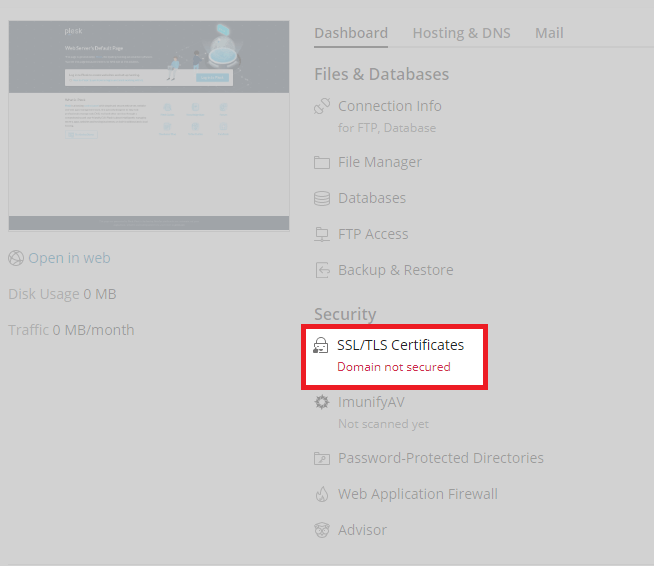Open ImunifyAV

pos(371,402)
